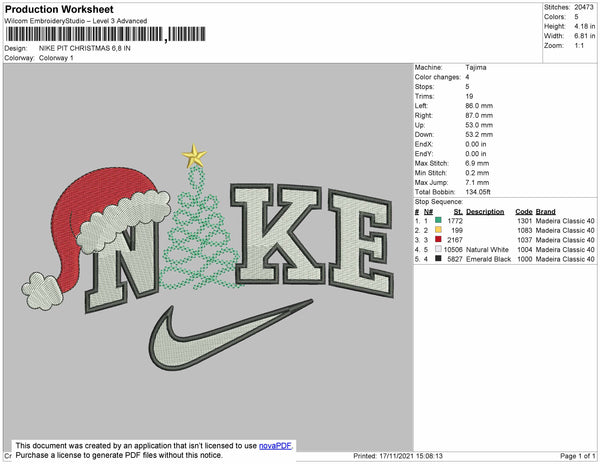This screenshot has width=600, height=464.
Task: Click the Description column header
Action: [485, 212]
